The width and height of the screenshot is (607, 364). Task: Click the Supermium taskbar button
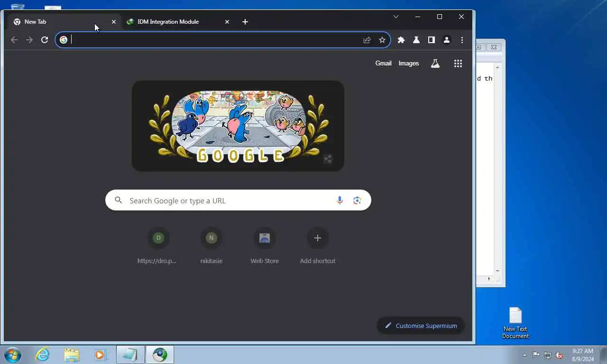point(160,355)
